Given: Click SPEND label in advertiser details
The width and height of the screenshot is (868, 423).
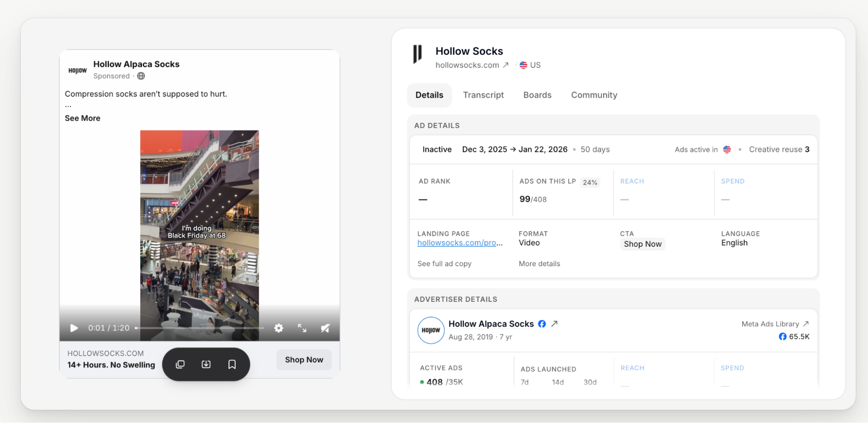Looking at the screenshot, I should [732, 368].
